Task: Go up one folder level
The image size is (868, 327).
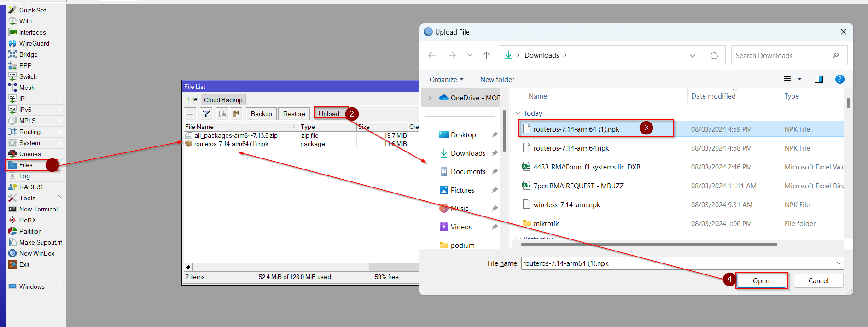Action: pyautogui.click(x=486, y=55)
